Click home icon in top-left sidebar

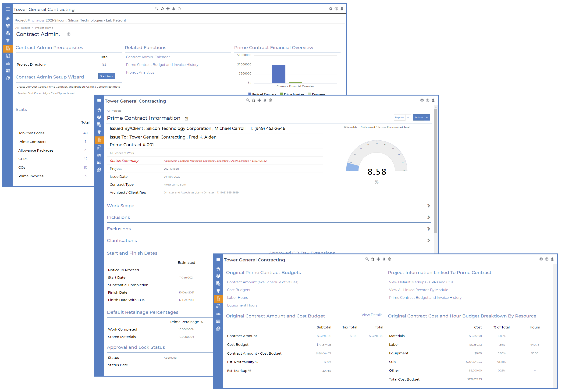(x=8, y=18)
